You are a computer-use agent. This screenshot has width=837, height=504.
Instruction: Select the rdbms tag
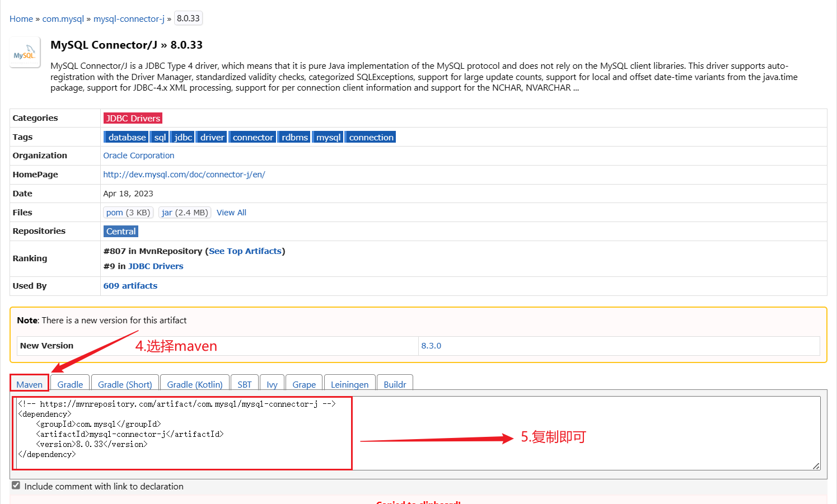294,137
